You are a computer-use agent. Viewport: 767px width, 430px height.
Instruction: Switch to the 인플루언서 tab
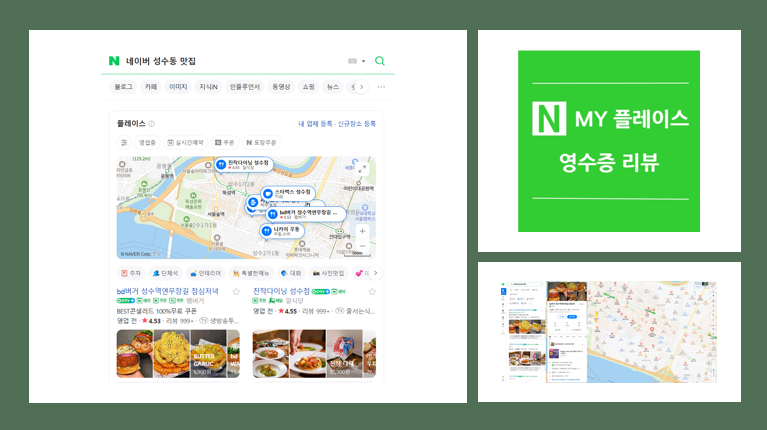click(245, 87)
